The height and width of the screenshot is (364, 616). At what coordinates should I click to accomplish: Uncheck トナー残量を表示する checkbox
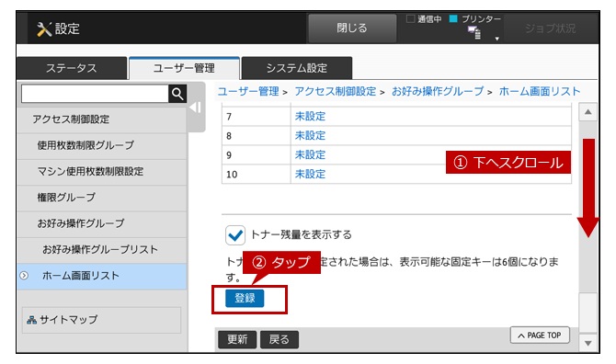pyautogui.click(x=235, y=234)
